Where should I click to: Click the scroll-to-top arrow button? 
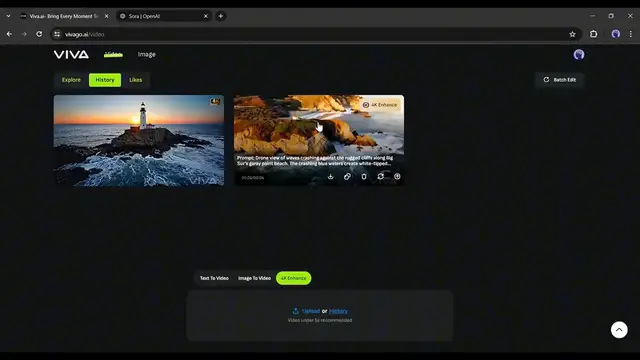pyautogui.click(x=619, y=329)
